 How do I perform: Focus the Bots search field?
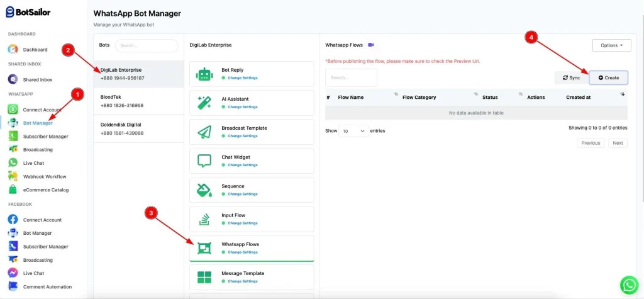tap(147, 46)
